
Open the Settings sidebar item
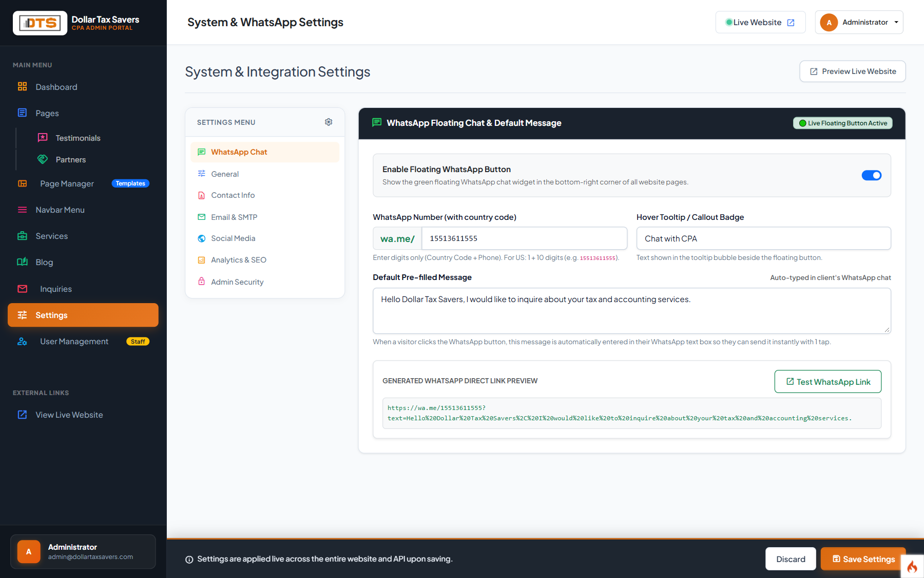83,315
